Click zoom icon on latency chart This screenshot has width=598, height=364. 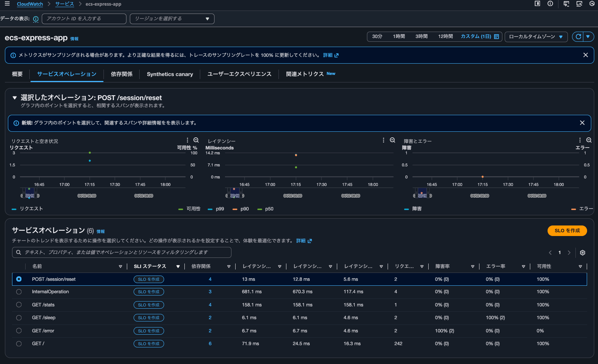pyautogui.click(x=392, y=140)
